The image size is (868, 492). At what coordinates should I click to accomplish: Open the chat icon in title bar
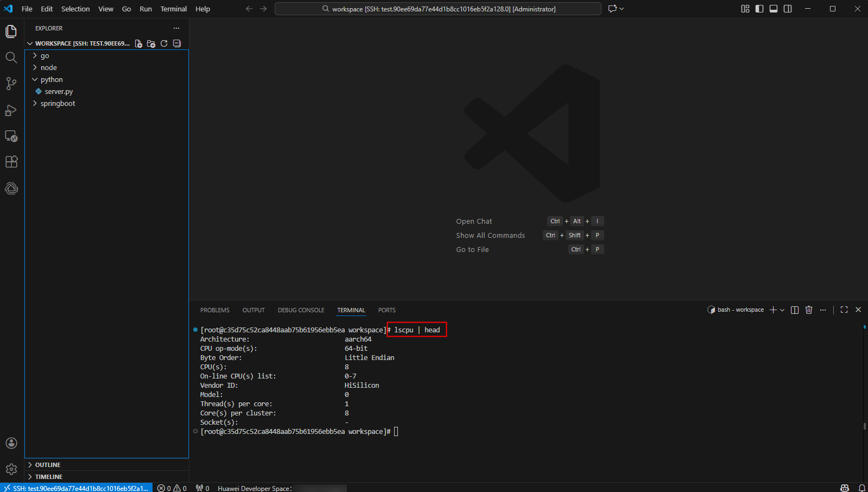pos(613,9)
